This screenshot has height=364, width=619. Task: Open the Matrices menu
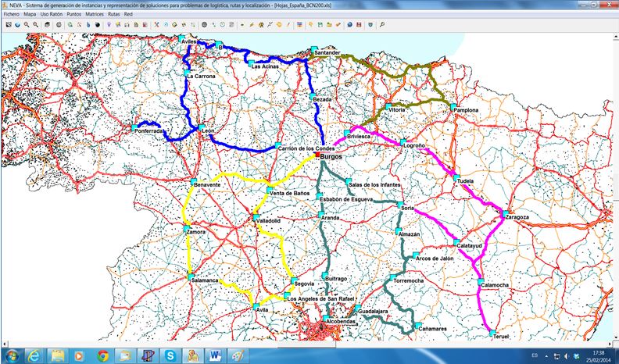pyautogui.click(x=95, y=14)
